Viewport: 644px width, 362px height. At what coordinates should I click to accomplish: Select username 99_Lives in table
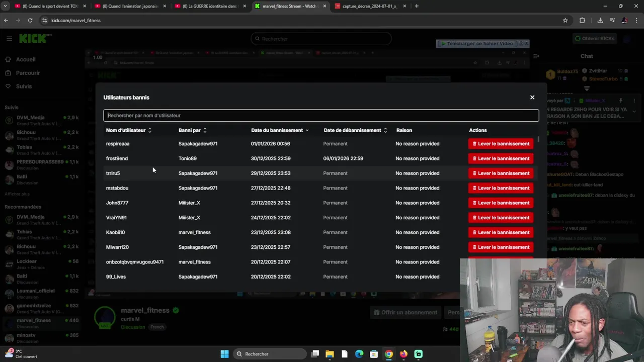coord(116,277)
